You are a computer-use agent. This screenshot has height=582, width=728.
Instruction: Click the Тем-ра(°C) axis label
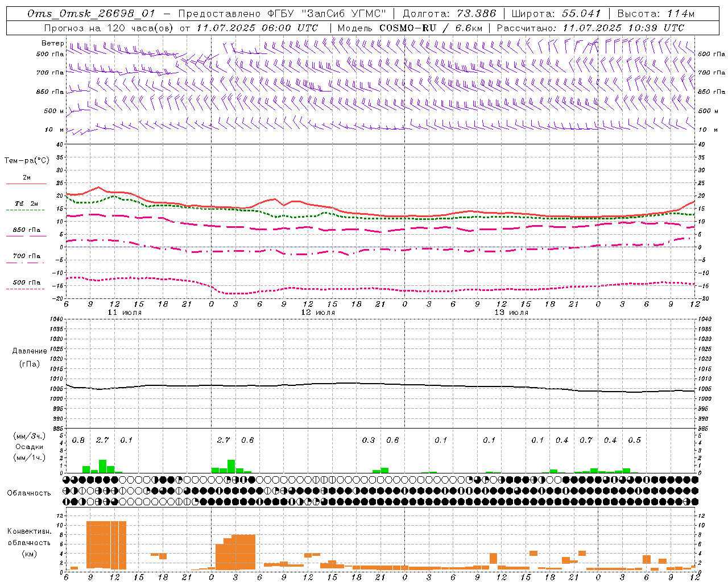(x=27, y=161)
